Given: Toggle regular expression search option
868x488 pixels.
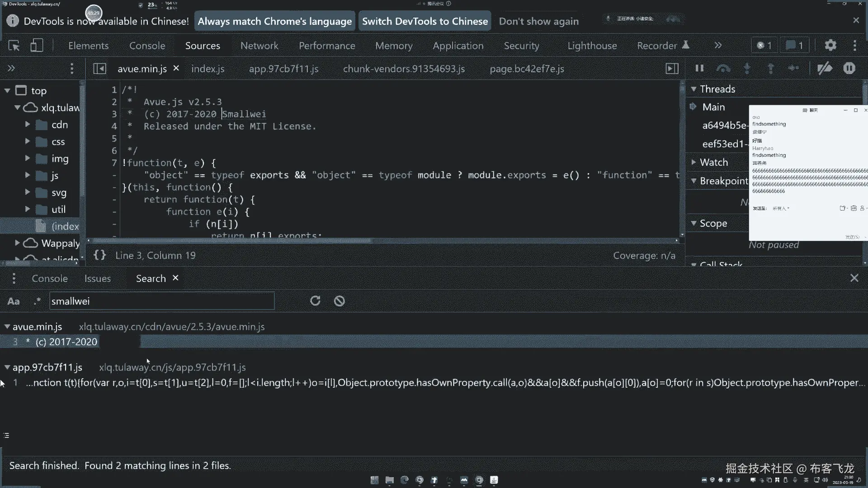Looking at the screenshot, I should (x=37, y=301).
